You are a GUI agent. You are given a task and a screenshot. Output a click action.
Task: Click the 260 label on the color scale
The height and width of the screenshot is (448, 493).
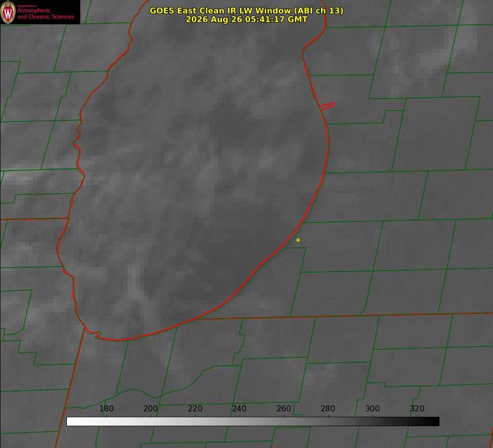coord(283,408)
